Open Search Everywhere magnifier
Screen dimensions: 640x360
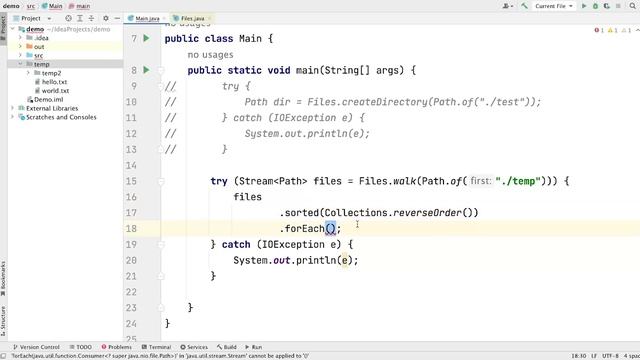pos(633,6)
